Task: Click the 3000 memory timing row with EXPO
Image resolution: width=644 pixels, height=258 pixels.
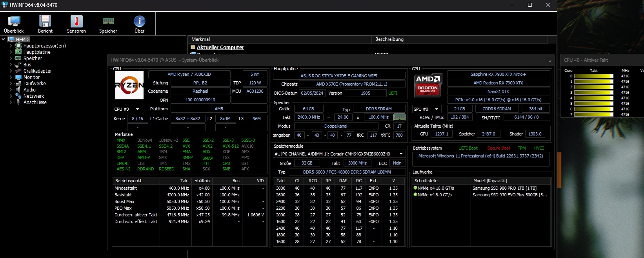Action: [339, 188]
